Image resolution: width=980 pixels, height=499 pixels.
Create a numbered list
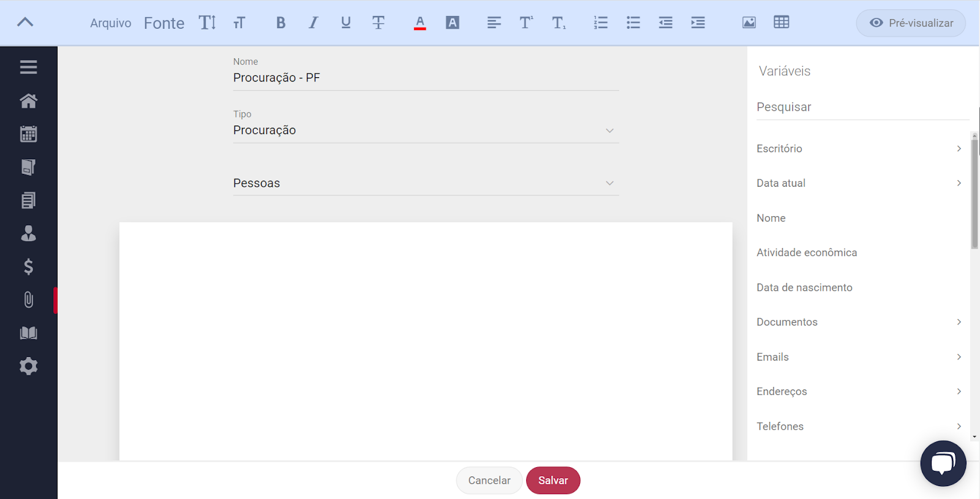pyautogui.click(x=600, y=23)
